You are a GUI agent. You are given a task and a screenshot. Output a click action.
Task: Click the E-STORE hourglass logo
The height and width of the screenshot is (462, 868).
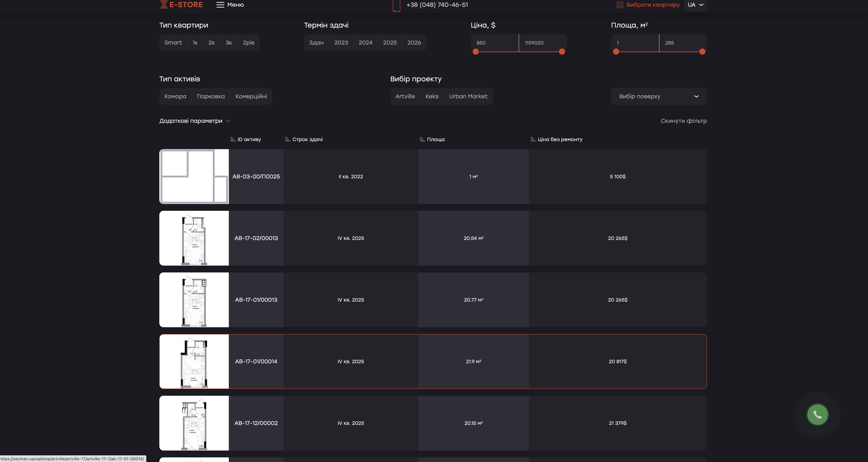pos(164,4)
